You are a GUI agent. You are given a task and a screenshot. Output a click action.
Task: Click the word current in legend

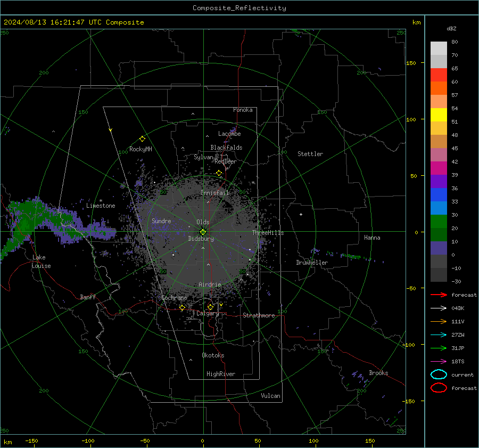click(x=463, y=374)
